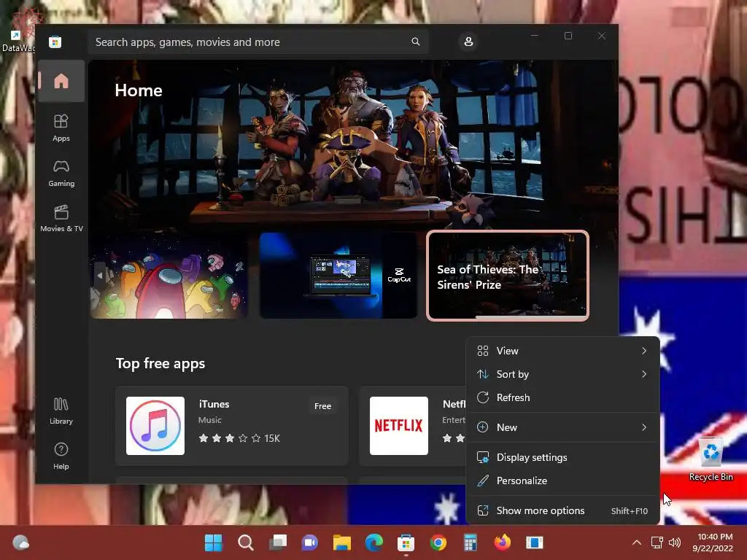This screenshot has width=747, height=560.
Task: Open the Gaming section in sidebar
Action: (x=61, y=174)
